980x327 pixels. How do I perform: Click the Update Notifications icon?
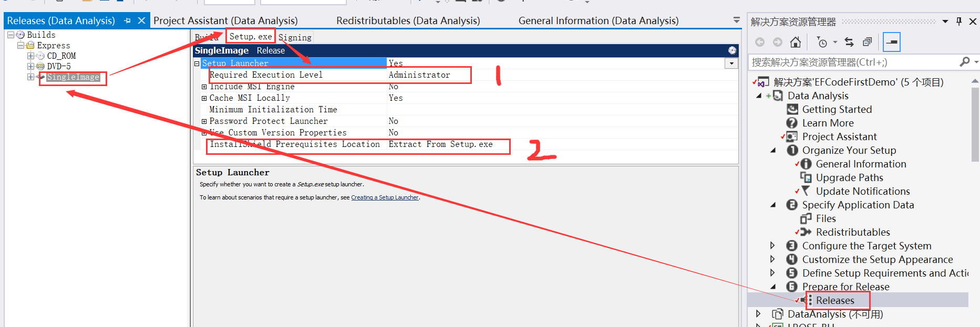(x=806, y=191)
